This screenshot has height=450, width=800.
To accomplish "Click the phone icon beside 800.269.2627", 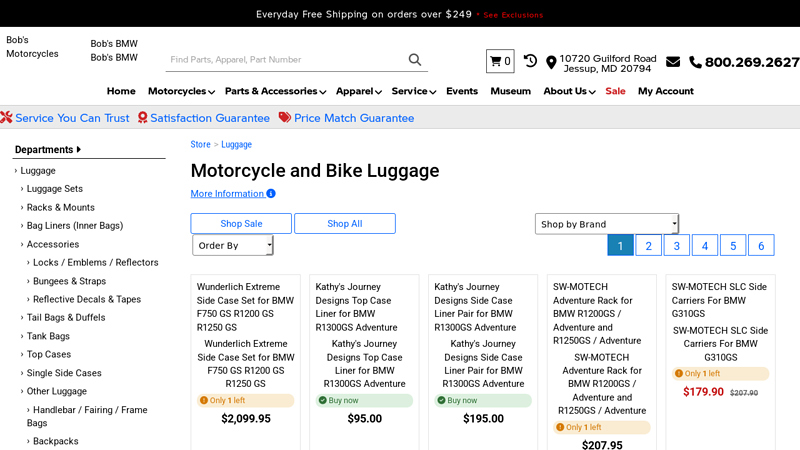I will 695,62.
